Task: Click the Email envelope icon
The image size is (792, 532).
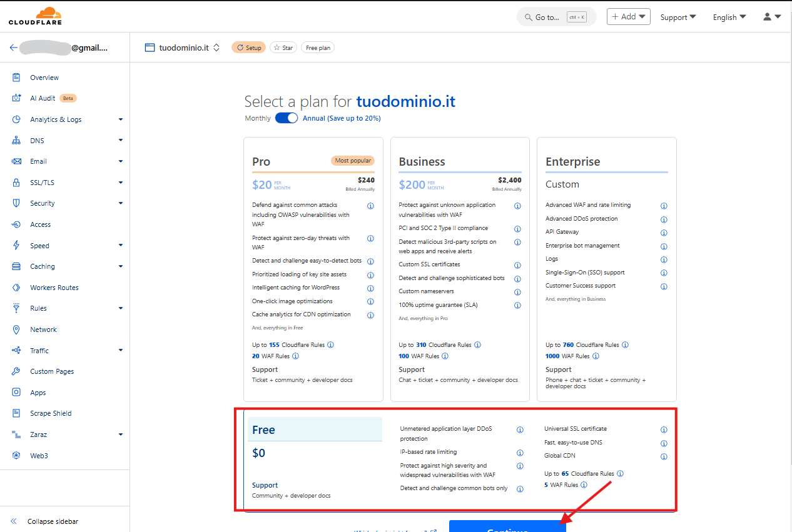Action: click(x=17, y=161)
